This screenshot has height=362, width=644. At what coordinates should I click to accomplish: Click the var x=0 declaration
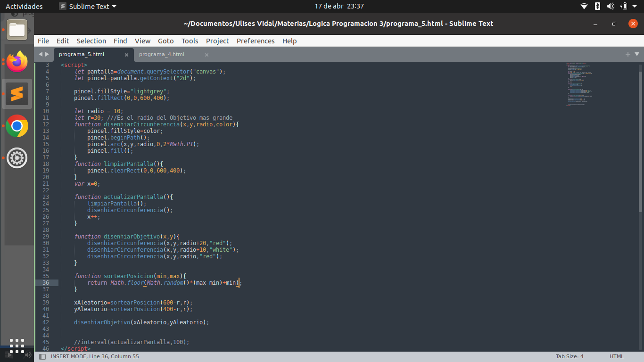click(x=87, y=184)
